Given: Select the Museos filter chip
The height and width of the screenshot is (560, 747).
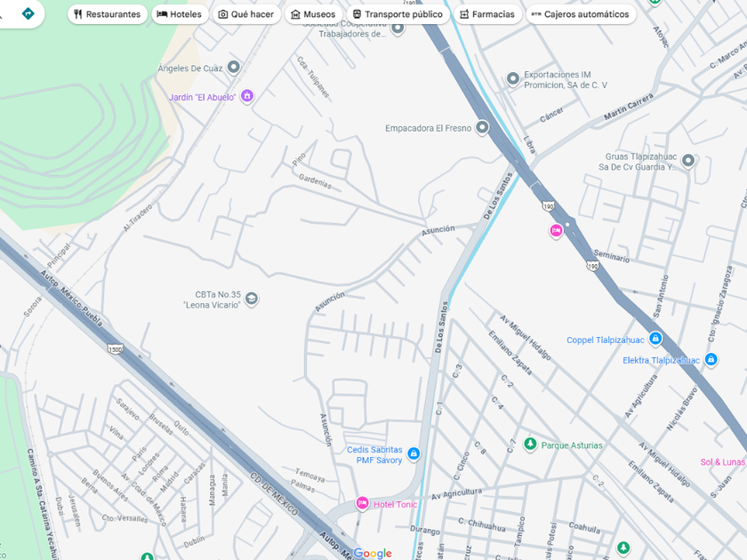Looking at the screenshot, I should (x=313, y=14).
